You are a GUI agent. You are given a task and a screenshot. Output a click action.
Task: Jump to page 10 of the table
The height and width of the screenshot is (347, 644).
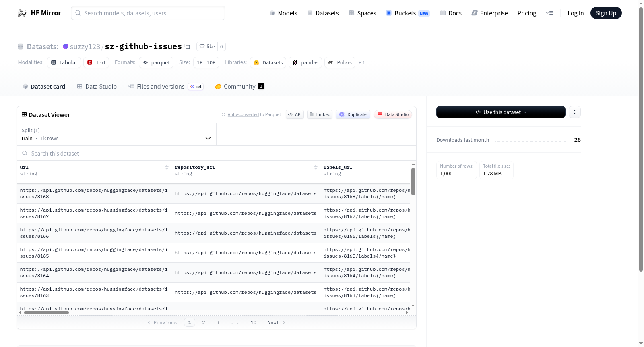(254, 322)
